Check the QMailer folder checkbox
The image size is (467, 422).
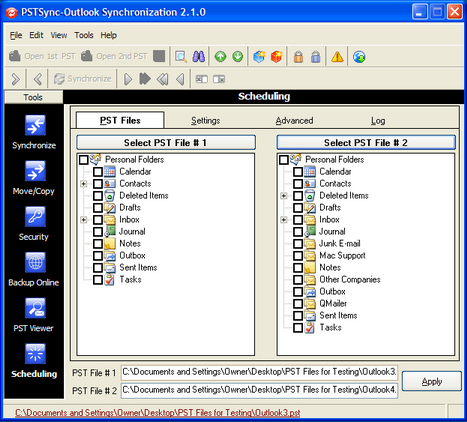point(298,304)
